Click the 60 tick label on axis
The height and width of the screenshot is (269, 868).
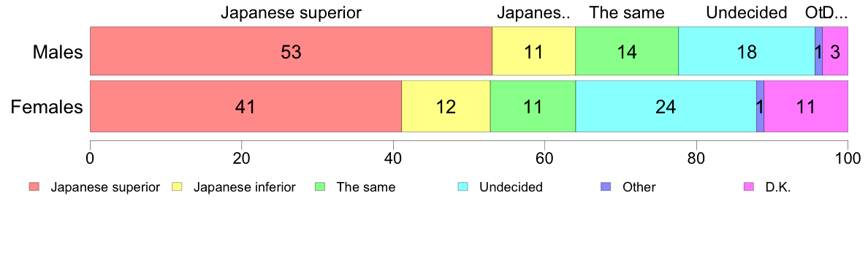point(544,156)
